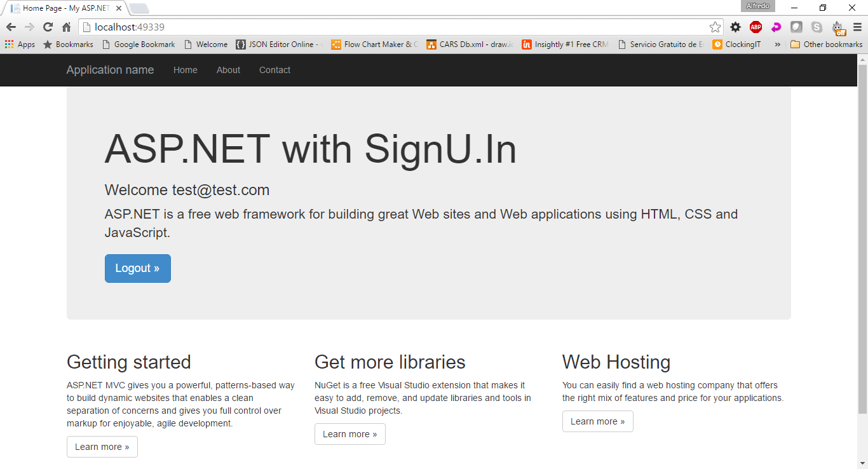Click the Getting started heading
Screen dimensions: 868x469
(x=129, y=362)
